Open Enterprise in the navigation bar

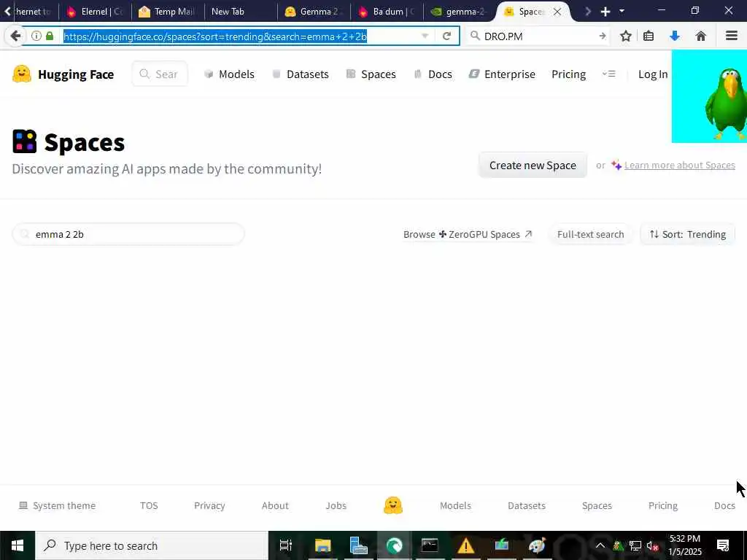(502, 74)
